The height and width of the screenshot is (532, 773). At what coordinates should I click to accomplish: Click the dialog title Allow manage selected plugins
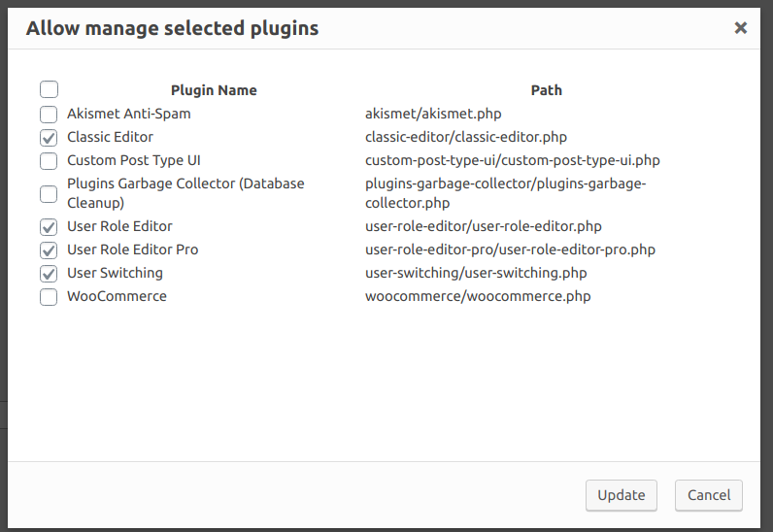coord(173,28)
